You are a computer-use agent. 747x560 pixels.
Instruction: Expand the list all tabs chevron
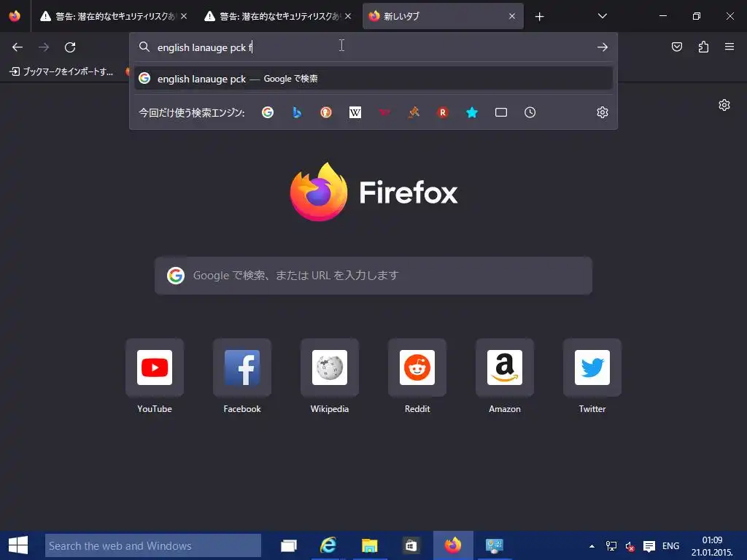602,16
